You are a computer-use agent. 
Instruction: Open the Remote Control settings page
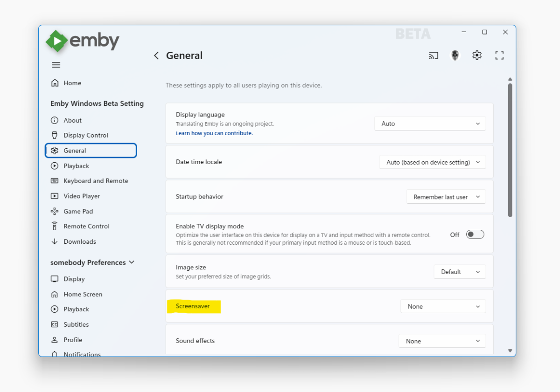pos(91,226)
